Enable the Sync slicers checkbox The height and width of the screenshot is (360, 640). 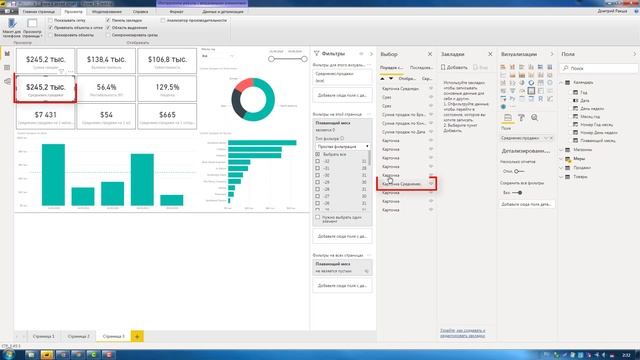tap(108, 35)
